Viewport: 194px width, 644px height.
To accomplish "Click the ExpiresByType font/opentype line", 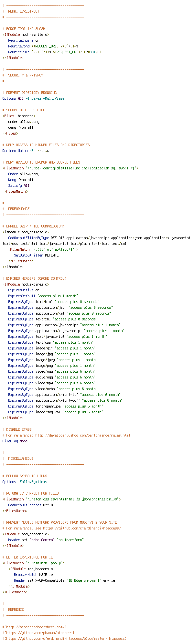I will point(56,406).
